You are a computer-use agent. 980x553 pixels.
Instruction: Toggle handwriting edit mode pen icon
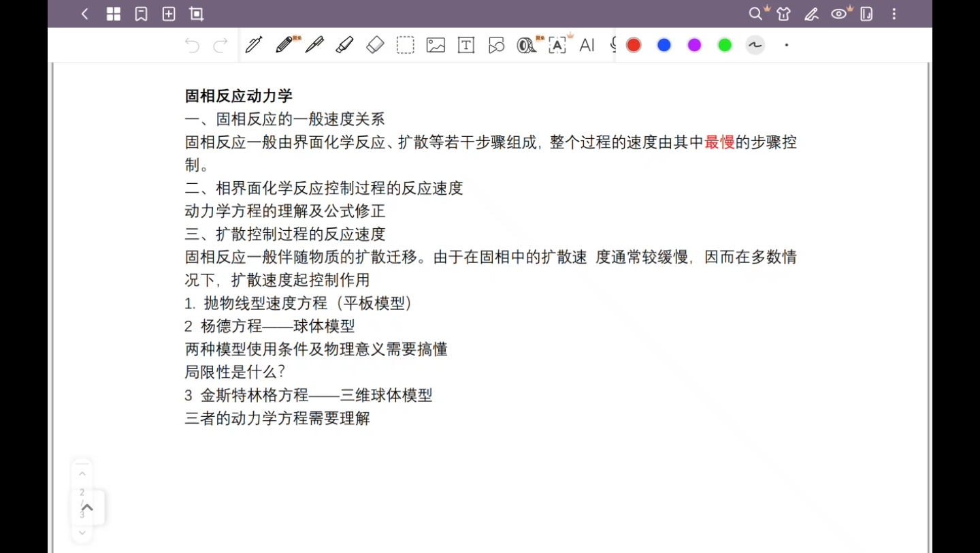[x=811, y=14]
